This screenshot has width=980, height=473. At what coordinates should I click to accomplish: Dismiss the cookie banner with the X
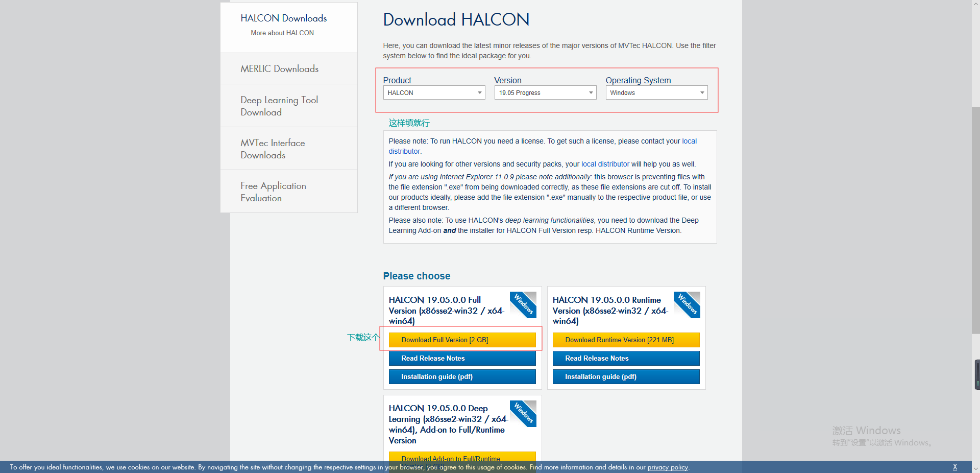954,467
